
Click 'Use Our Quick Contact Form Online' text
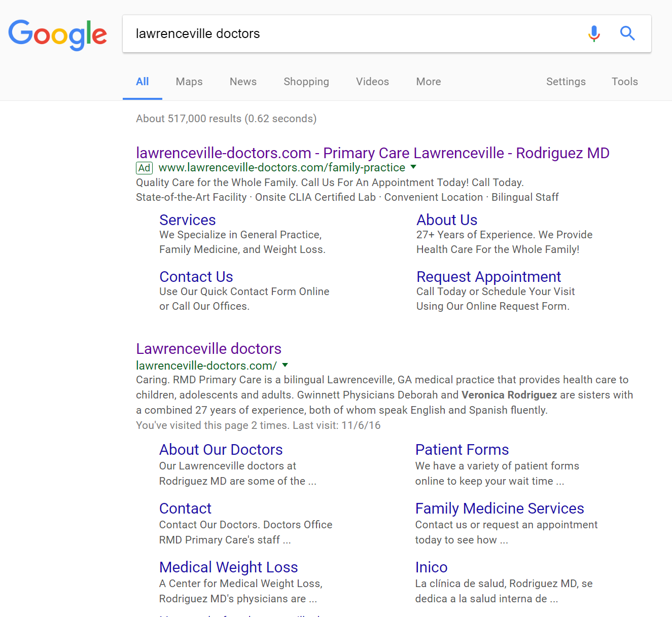pyautogui.click(x=244, y=292)
